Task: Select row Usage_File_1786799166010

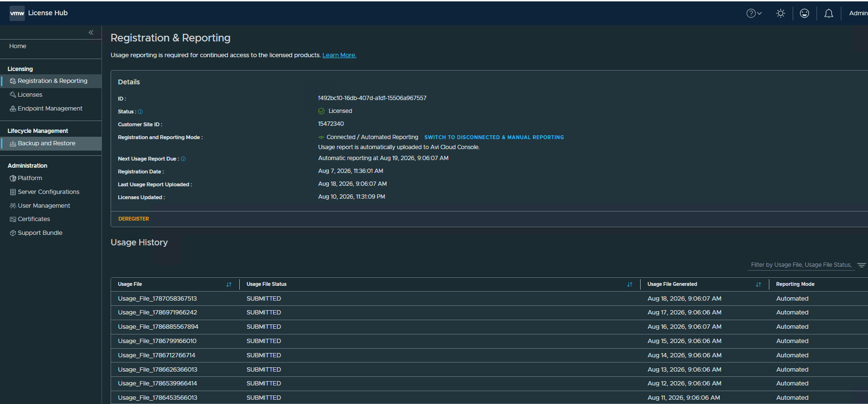Action: tap(490, 341)
